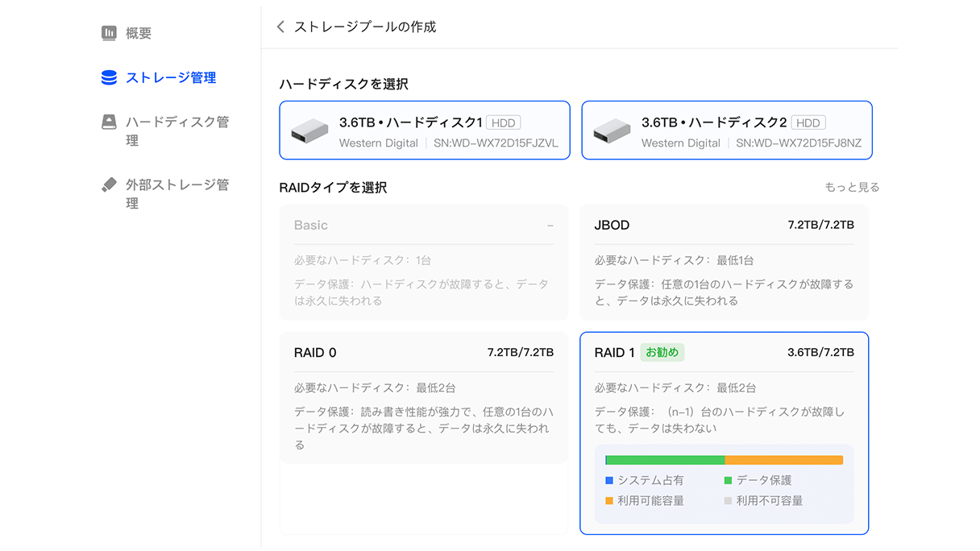The height and width of the screenshot is (551, 980).
Task: Open 外部ストレージ管理 in the sidebar
Action: point(177,194)
